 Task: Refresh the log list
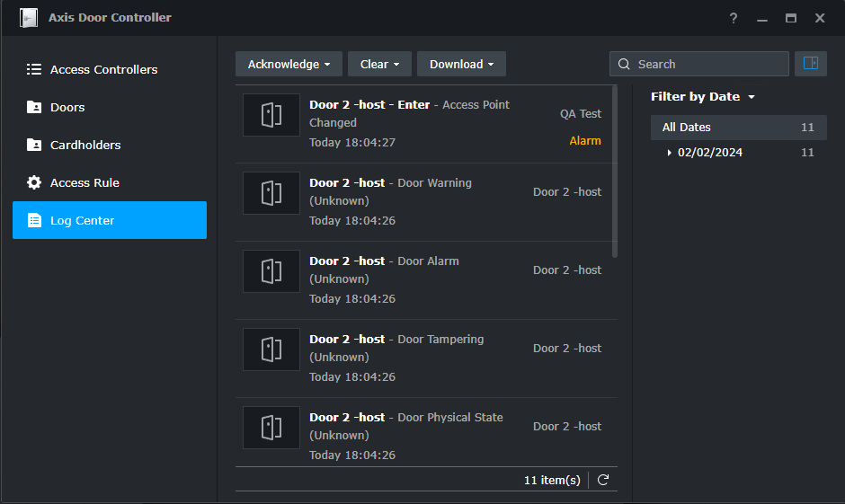[603, 480]
